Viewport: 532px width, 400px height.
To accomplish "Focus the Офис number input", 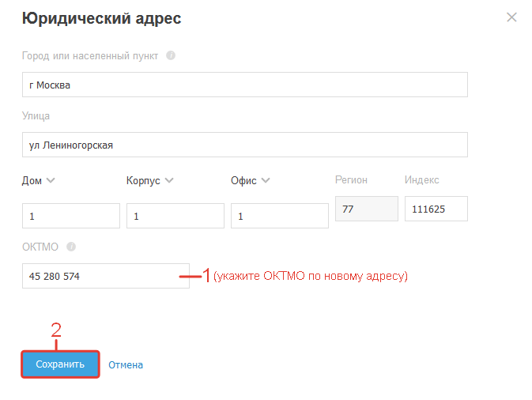I will tap(280, 216).
